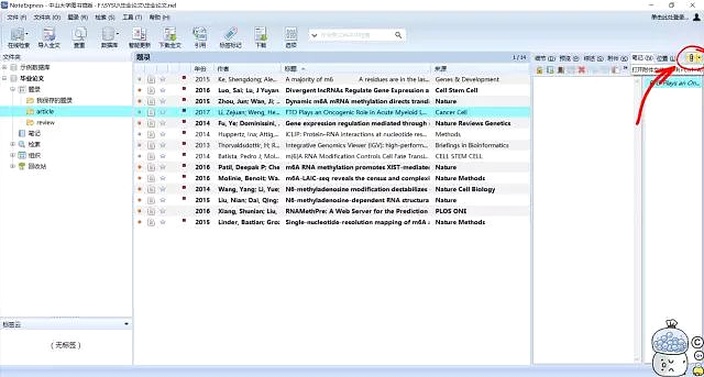The image size is (704, 377).
Task: Click the red flag in the Zhou, Jun row
Action: [x=184, y=100]
